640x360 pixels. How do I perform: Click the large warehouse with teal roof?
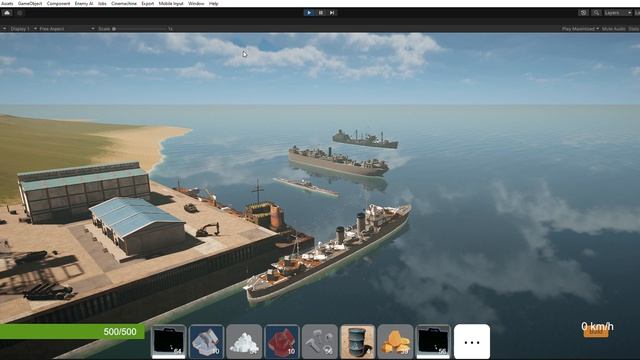click(x=84, y=192)
